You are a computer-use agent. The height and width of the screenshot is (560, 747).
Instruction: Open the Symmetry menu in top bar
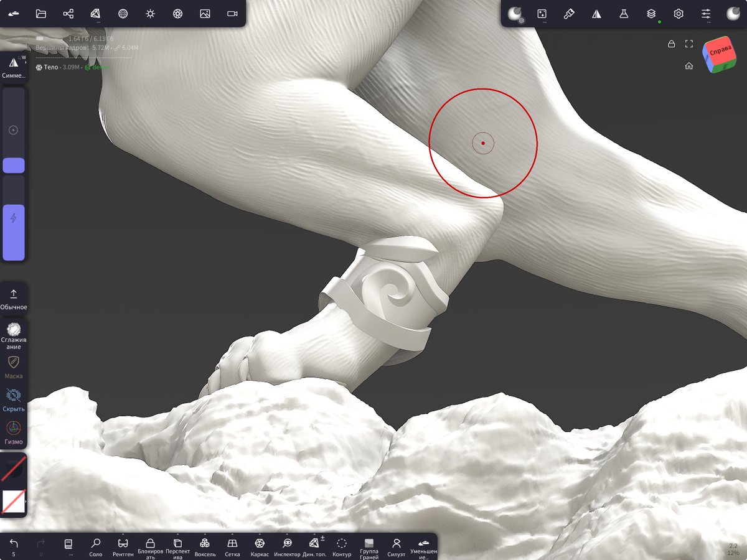click(x=596, y=13)
